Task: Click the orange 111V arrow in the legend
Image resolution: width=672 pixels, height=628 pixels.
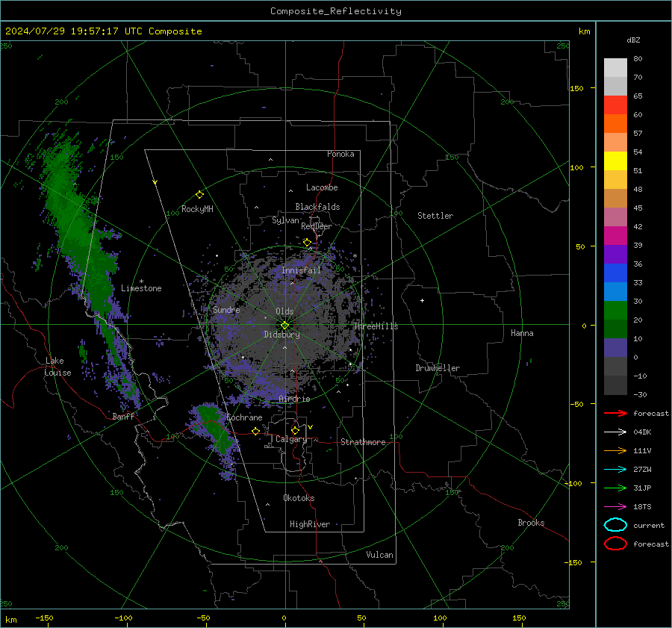Action: (615, 450)
